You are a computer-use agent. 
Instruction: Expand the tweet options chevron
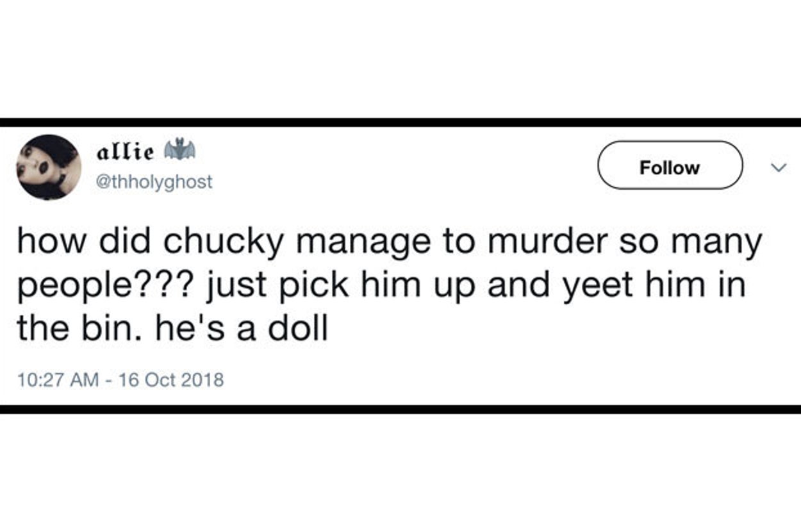[x=777, y=168]
